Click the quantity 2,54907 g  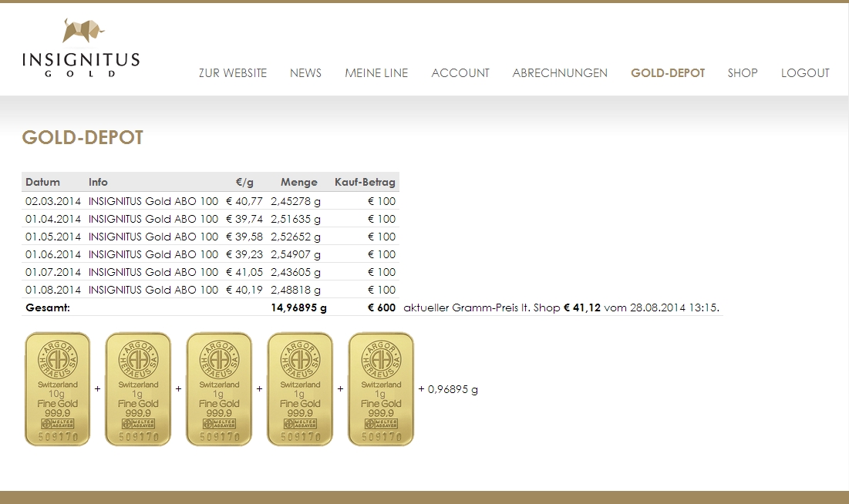(x=295, y=254)
